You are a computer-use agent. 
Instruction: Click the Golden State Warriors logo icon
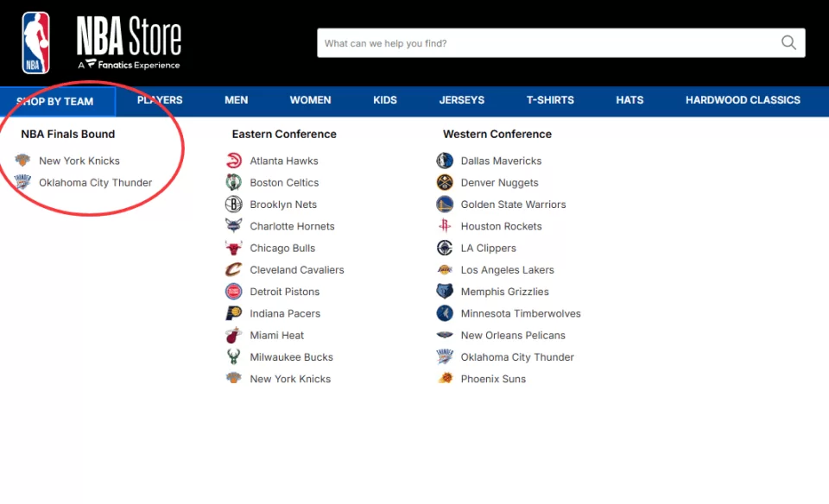click(x=445, y=204)
